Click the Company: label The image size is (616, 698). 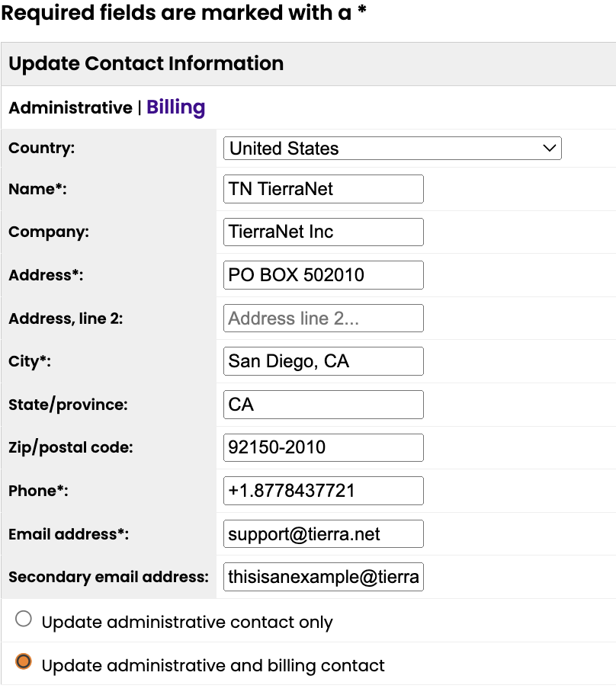49,232
